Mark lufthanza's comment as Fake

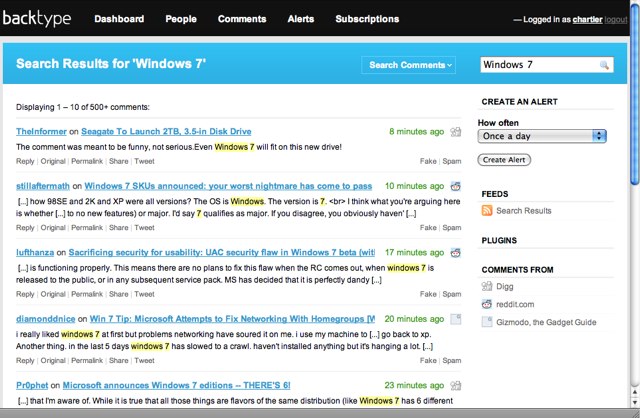click(x=428, y=294)
